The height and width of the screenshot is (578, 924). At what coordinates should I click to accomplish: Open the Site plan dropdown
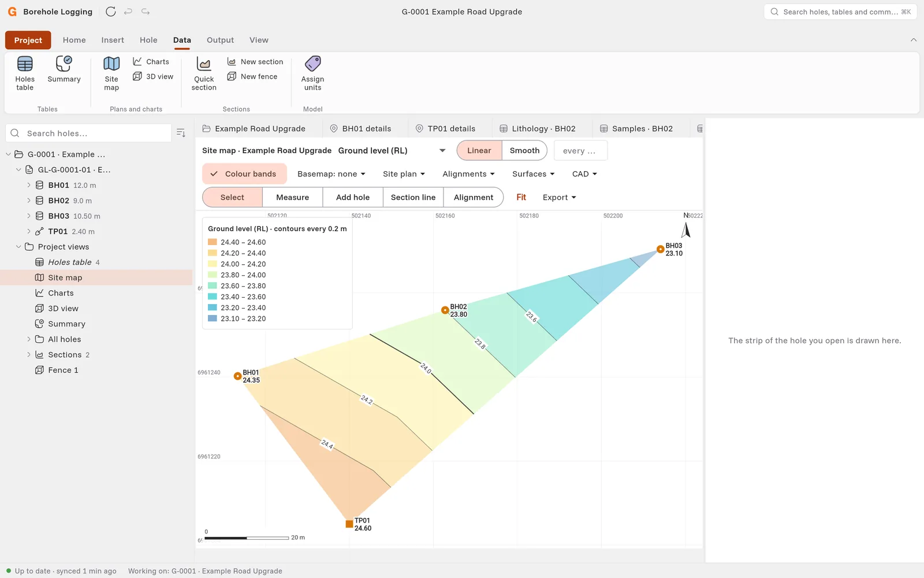tap(404, 174)
